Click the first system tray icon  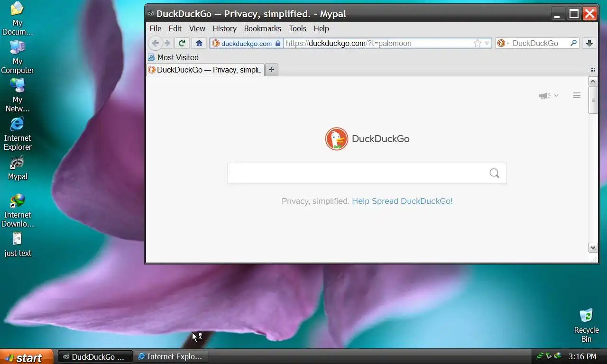pos(540,356)
